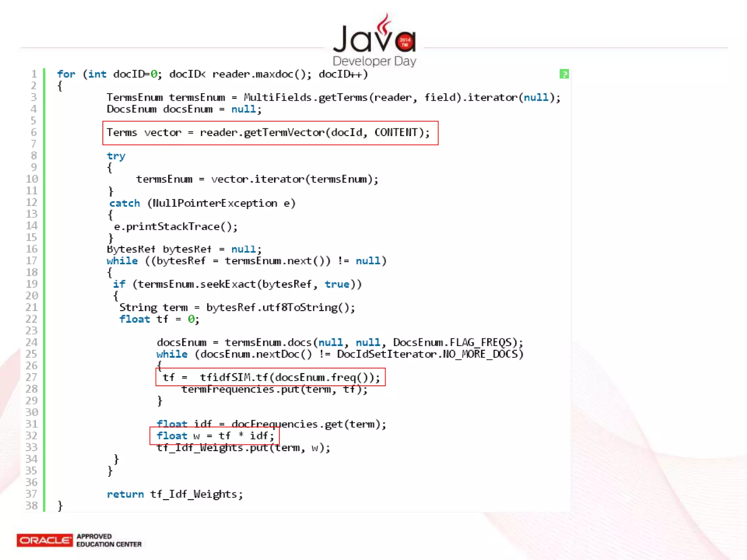Click line number 1 in the gutter
Viewport: 747px width, 560px height.
[x=34, y=74]
